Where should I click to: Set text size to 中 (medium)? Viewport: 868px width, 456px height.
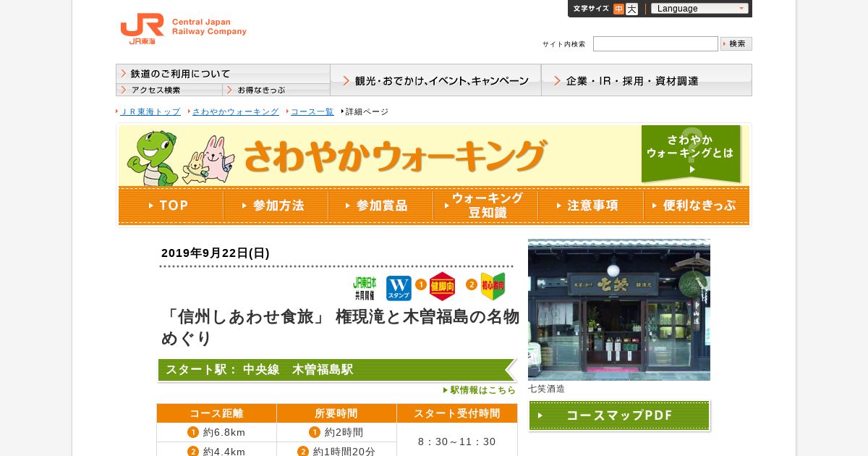[618, 9]
